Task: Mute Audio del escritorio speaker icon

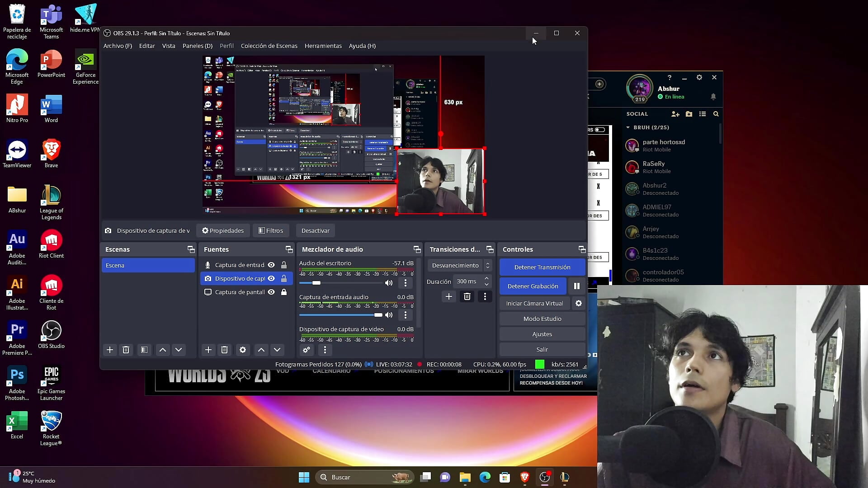Action: [388, 283]
